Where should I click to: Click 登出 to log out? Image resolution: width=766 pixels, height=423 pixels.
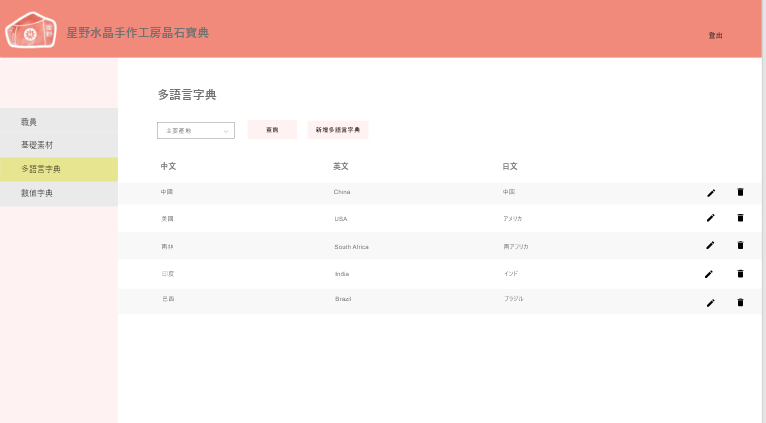(715, 36)
